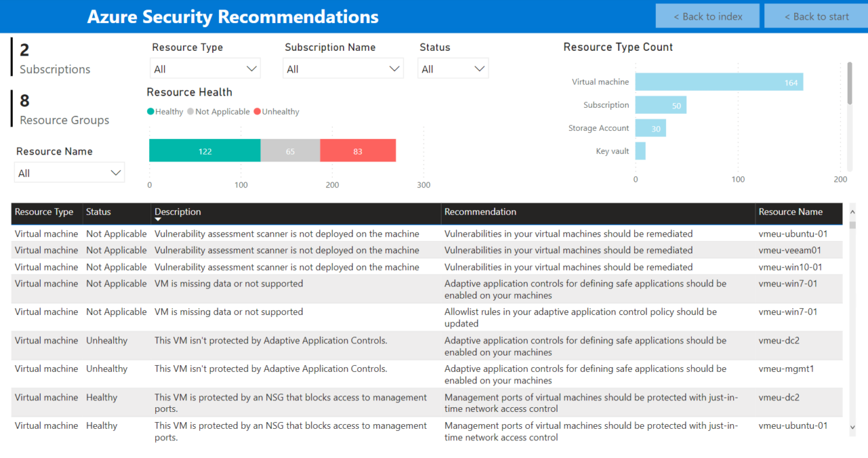The width and height of the screenshot is (868, 458).
Task: Select the Not Applicable bar segment 65
Action: (x=290, y=151)
